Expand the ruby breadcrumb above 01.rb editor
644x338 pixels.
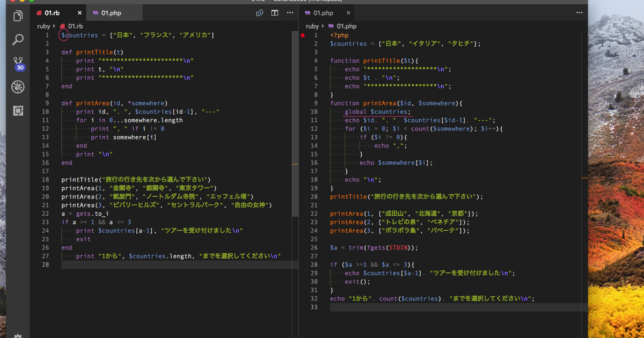(x=43, y=26)
